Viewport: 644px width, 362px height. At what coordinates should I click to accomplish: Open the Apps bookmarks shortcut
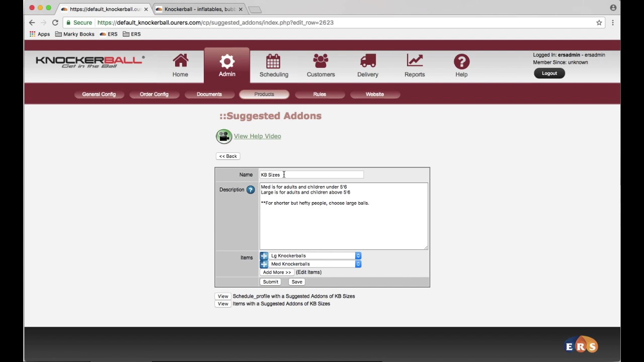pos(40,34)
